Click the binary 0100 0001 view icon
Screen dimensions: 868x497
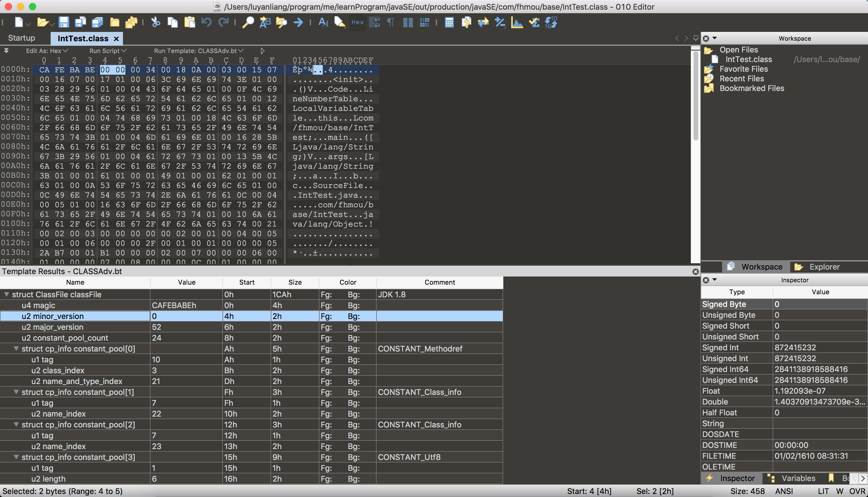click(x=424, y=23)
